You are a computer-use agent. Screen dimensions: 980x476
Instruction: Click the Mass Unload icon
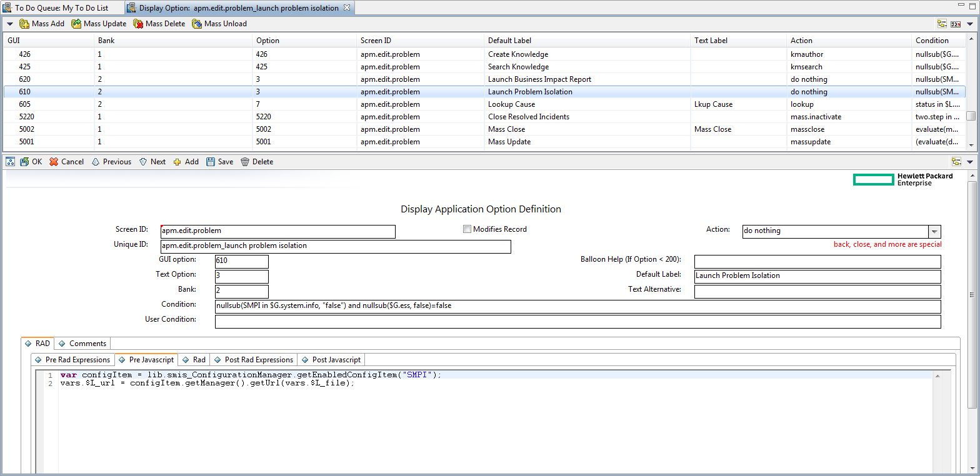[197, 24]
